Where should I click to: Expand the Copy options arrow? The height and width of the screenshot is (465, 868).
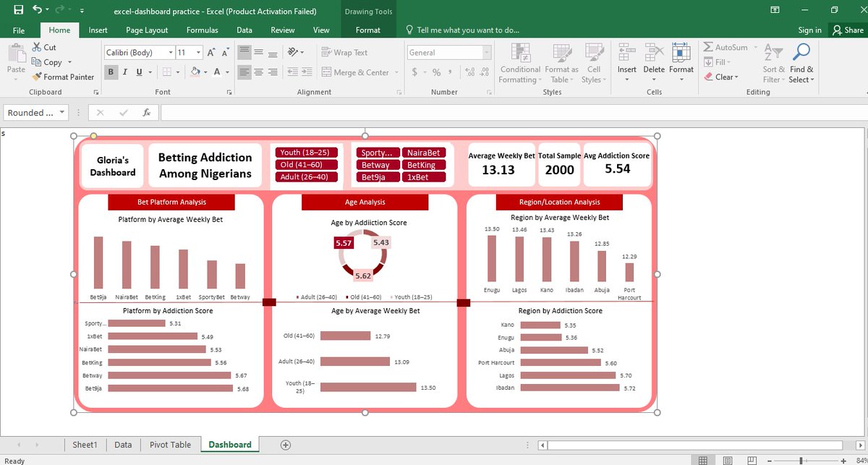pyautogui.click(x=69, y=63)
